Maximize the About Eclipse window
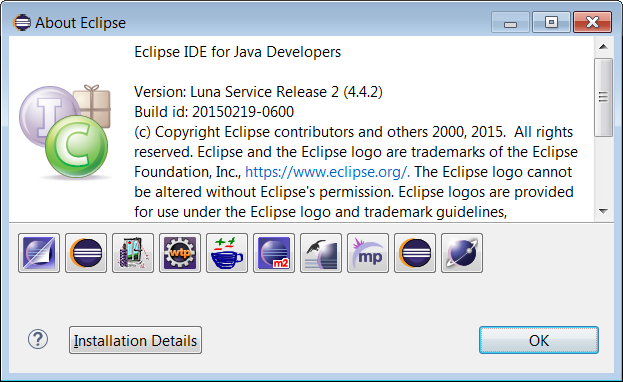The height and width of the screenshot is (382, 623). (x=551, y=22)
